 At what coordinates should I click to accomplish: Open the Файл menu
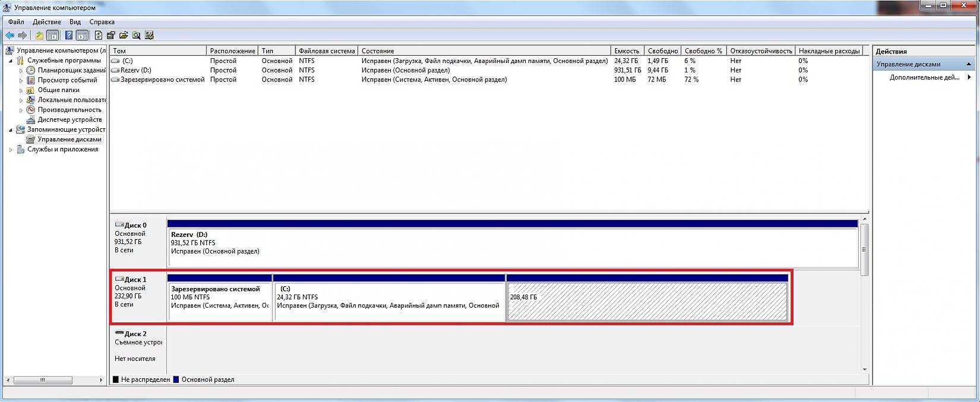point(16,22)
